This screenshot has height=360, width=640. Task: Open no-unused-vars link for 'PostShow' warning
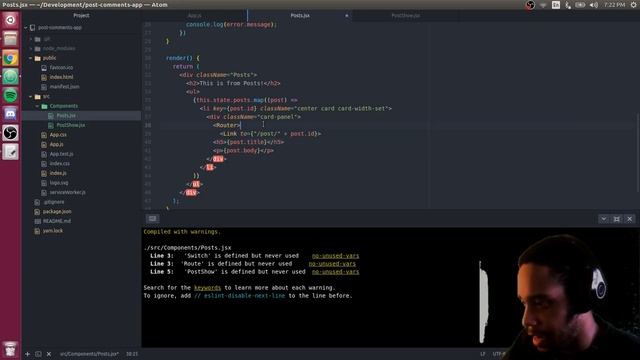[336, 272]
